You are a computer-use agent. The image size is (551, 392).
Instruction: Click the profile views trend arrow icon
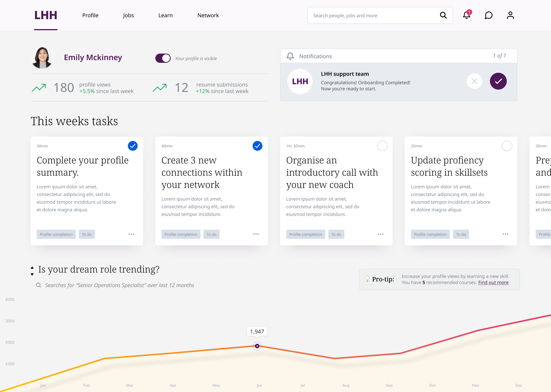pos(39,88)
